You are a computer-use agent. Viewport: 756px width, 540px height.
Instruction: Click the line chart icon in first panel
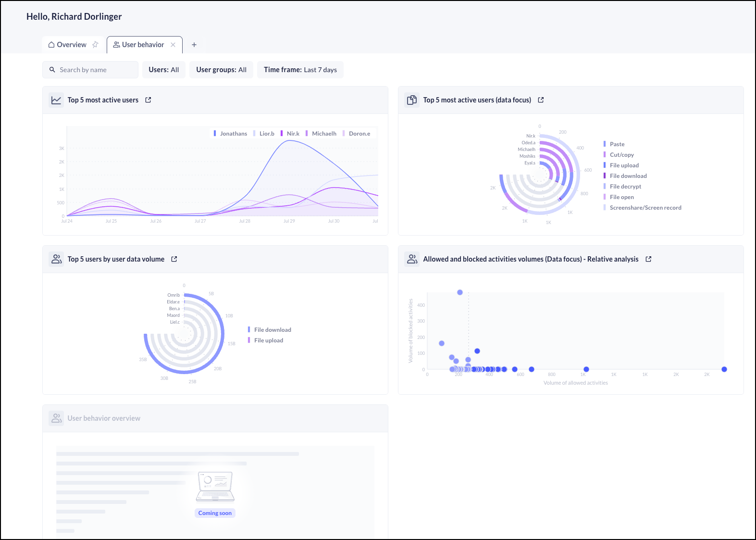tap(56, 100)
